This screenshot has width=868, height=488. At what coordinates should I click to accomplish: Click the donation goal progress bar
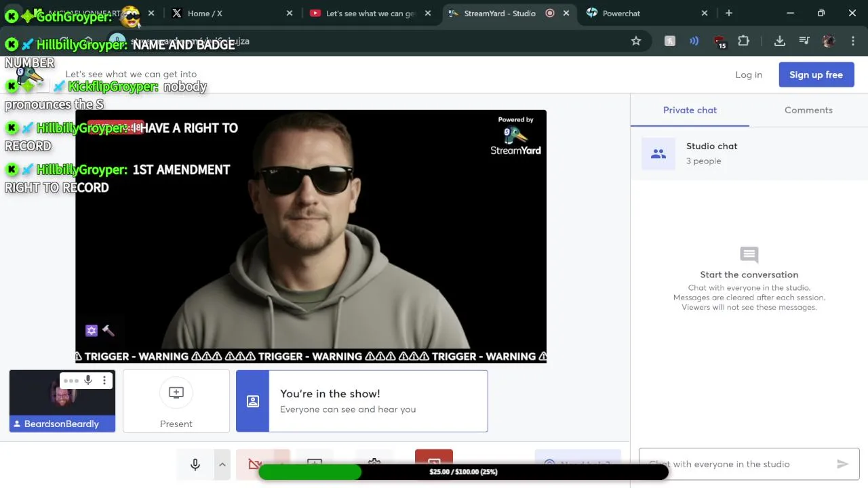[463, 472]
